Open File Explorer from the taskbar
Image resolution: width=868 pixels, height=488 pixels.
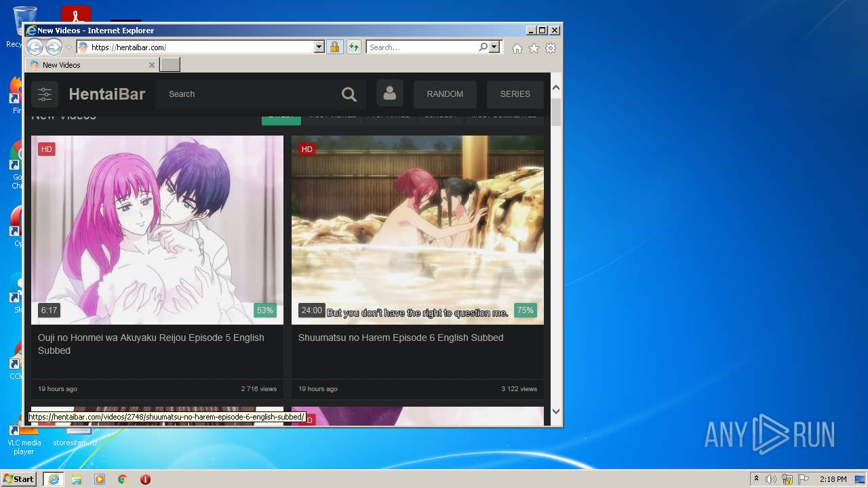pos(77,479)
